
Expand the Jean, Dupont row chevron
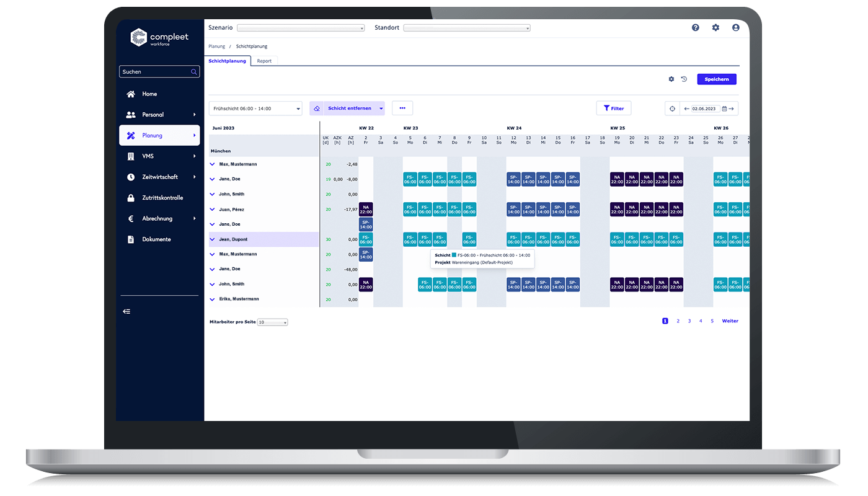[x=211, y=239]
